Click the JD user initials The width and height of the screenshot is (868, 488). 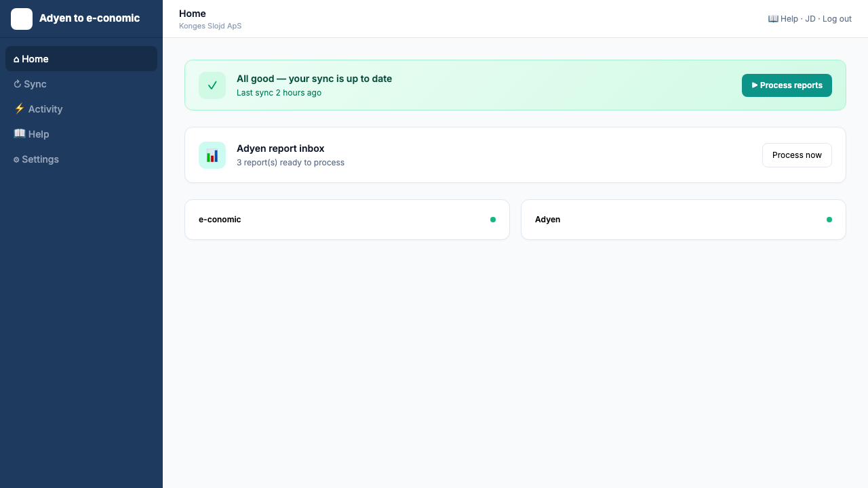(x=810, y=19)
